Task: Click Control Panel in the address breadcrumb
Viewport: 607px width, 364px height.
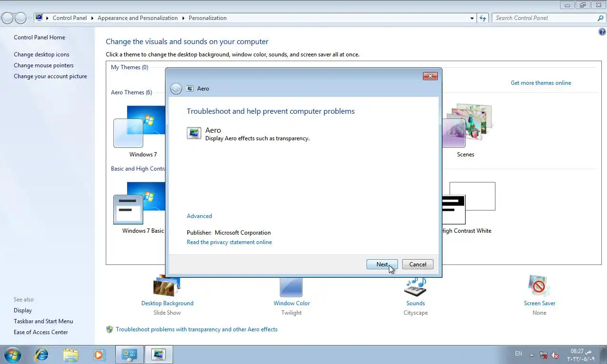Action: 70,18
